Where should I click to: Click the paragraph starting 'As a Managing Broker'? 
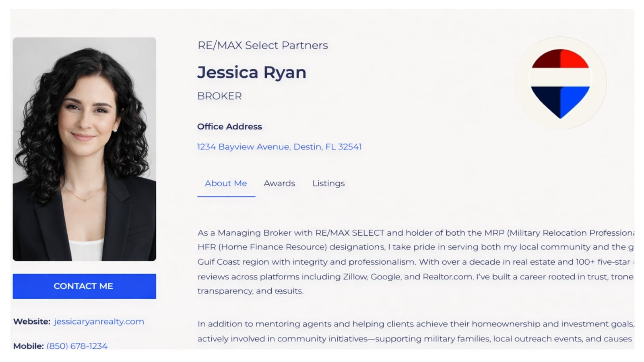coord(415,261)
